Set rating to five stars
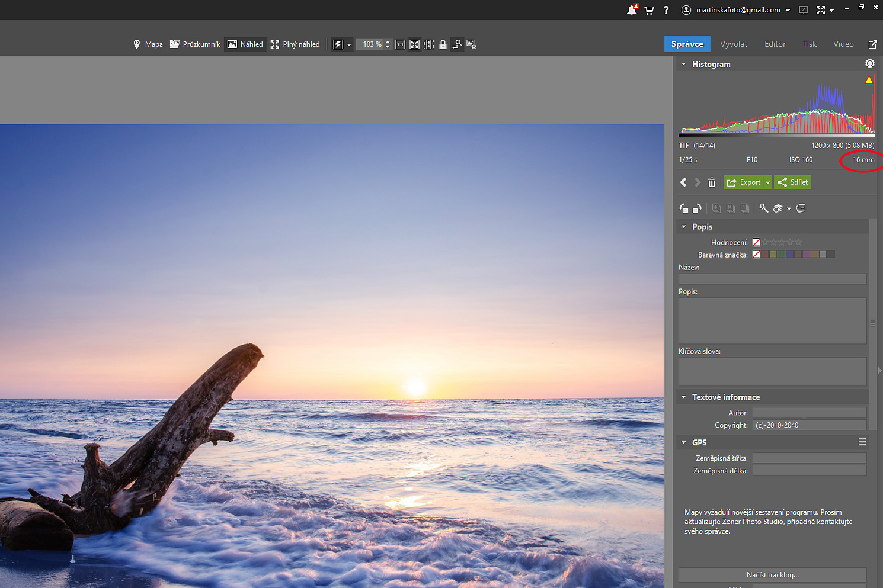 (798, 242)
